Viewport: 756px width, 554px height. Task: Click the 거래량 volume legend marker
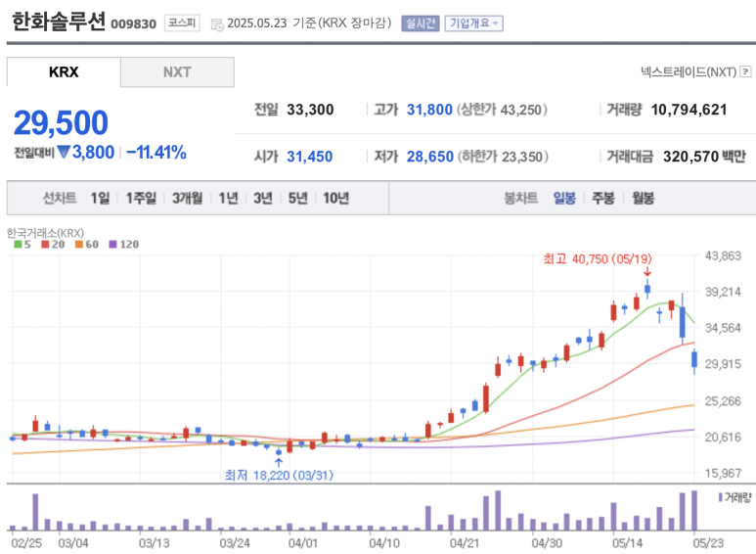tap(721, 497)
